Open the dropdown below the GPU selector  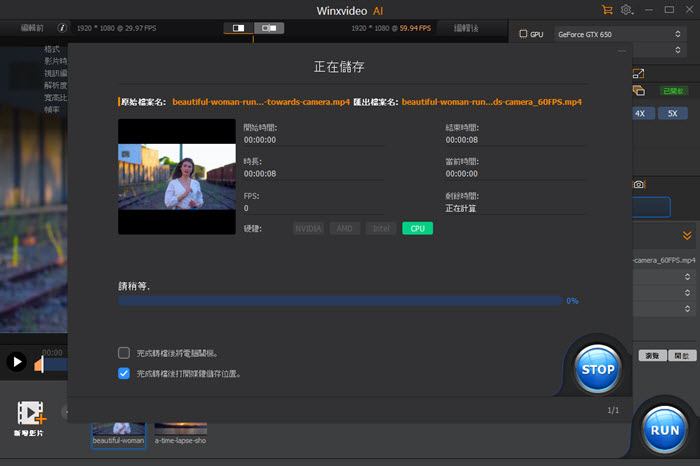pos(678,50)
